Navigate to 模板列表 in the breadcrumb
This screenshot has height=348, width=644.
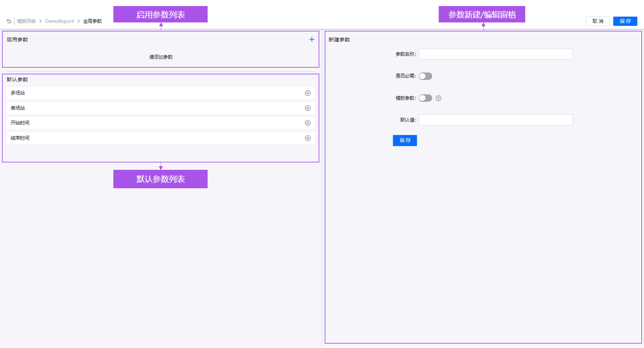coord(26,21)
